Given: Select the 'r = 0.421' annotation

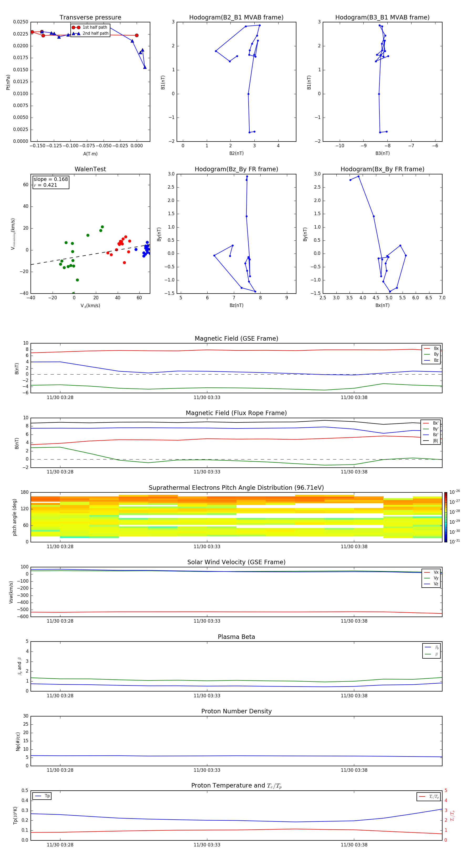Looking at the screenshot, I should tap(45, 185).
